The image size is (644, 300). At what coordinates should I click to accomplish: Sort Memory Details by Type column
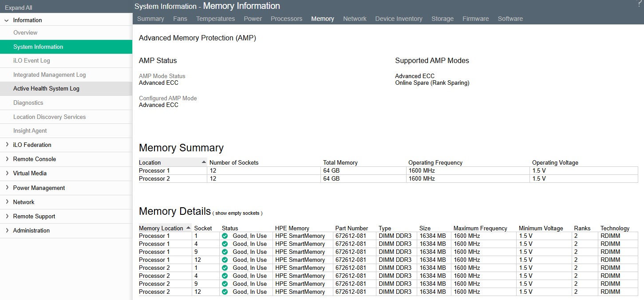(385, 228)
